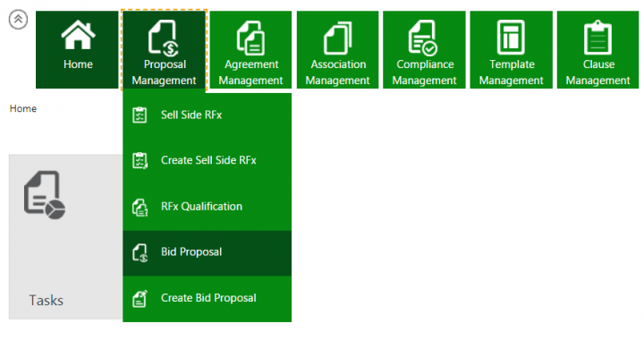Screen dimensions: 644x358
Task: Click the Create Sell Side RFx icon
Action: 139,161
